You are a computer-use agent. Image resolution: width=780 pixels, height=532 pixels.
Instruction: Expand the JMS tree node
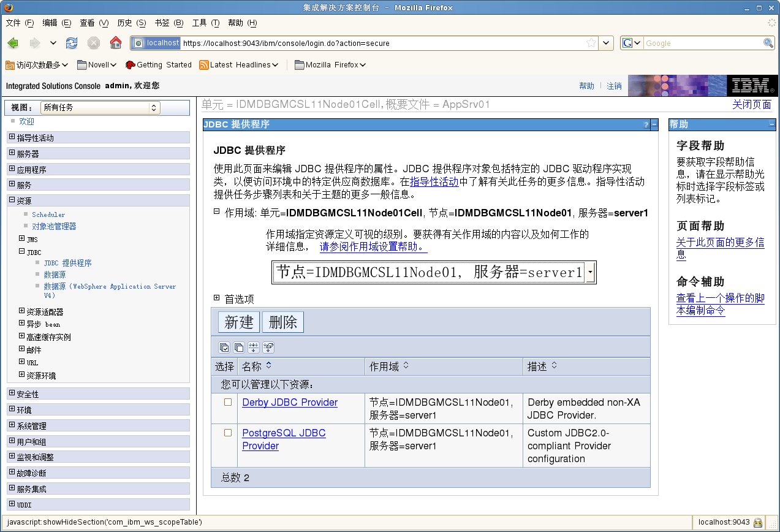click(21, 238)
